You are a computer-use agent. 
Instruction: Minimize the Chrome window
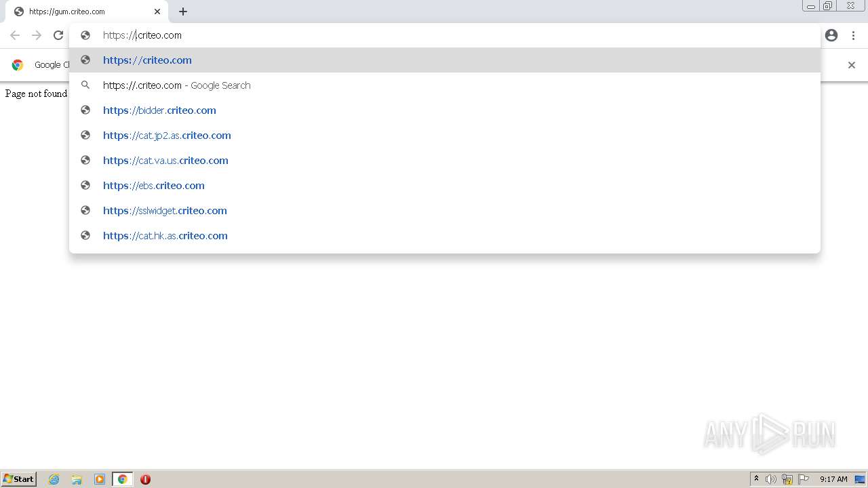(x=811, y=6)
